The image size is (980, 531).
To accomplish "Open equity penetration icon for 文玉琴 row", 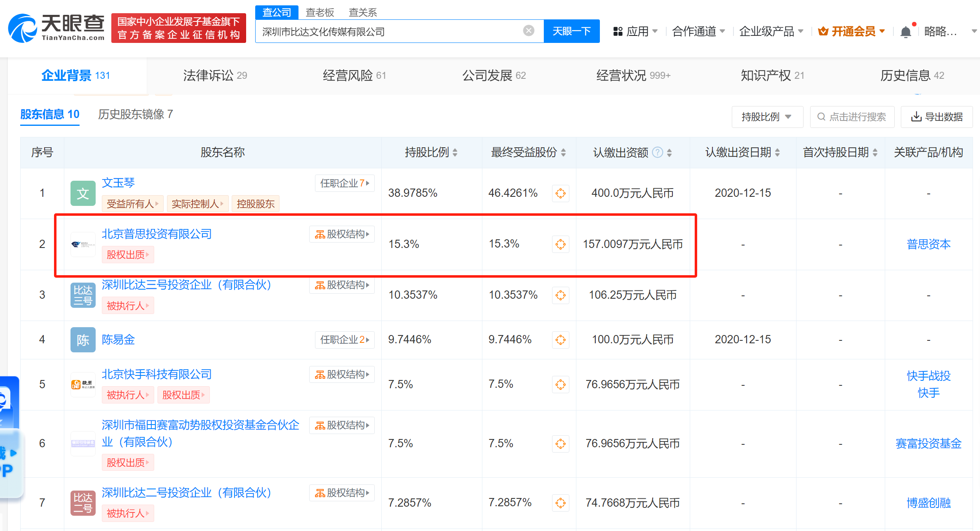I will coord(560,193).
